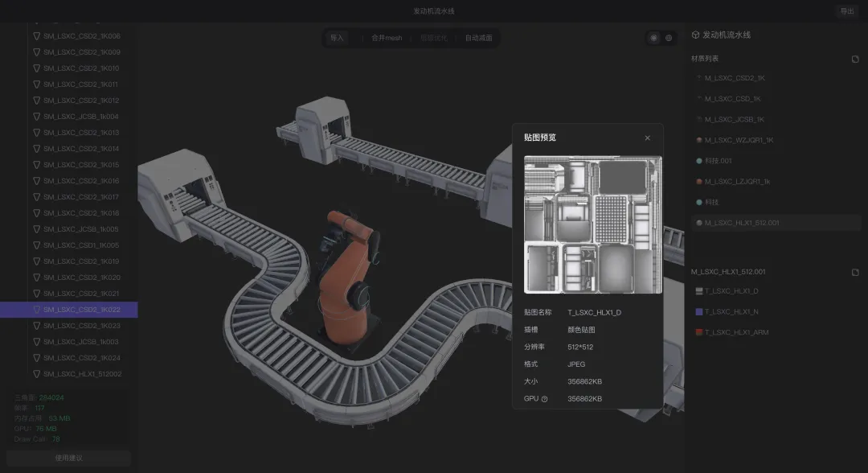Click the orange swatch of M_LSXC_LZJQR1_1k
The image size is (868, 473).
click(699, 182)
